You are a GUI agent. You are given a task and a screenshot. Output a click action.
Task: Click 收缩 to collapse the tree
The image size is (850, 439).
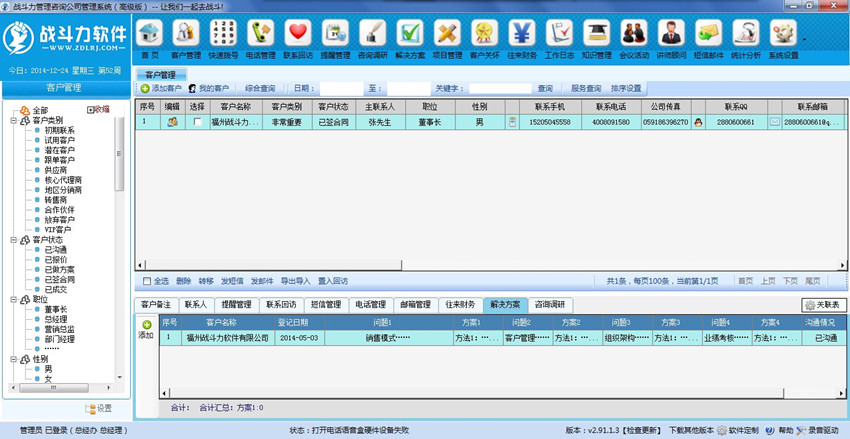(x=98, y=109)
